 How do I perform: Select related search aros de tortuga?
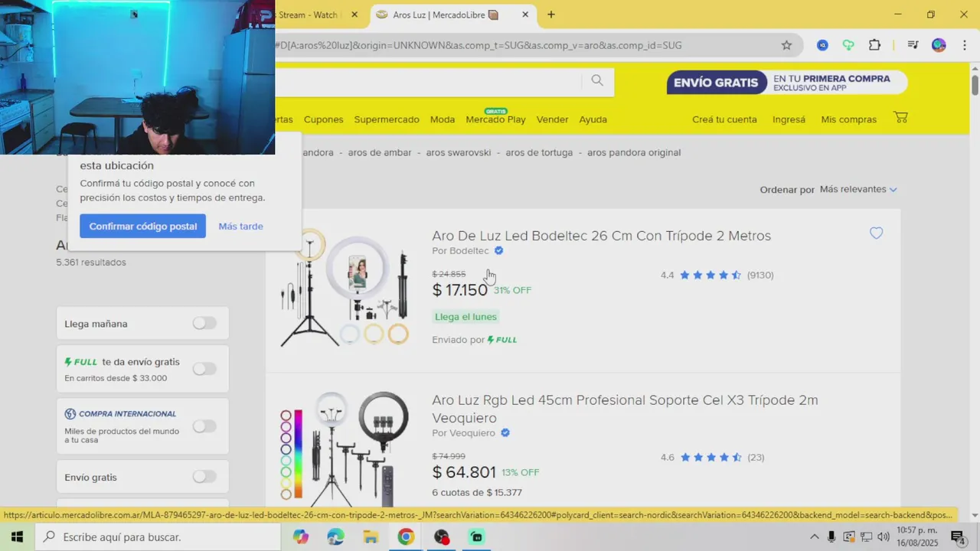539,152
